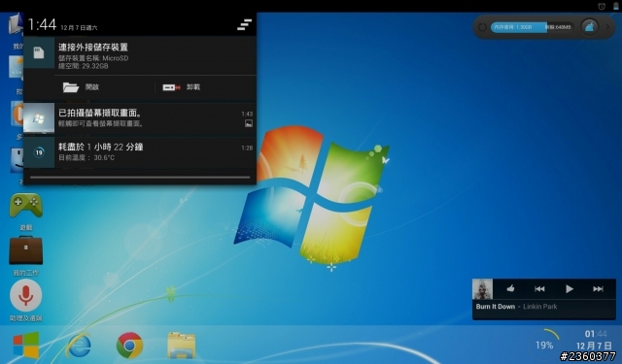The image size is (622, 364).
Task: Launch voice search microphone icon
Action: tap(26, 296)
